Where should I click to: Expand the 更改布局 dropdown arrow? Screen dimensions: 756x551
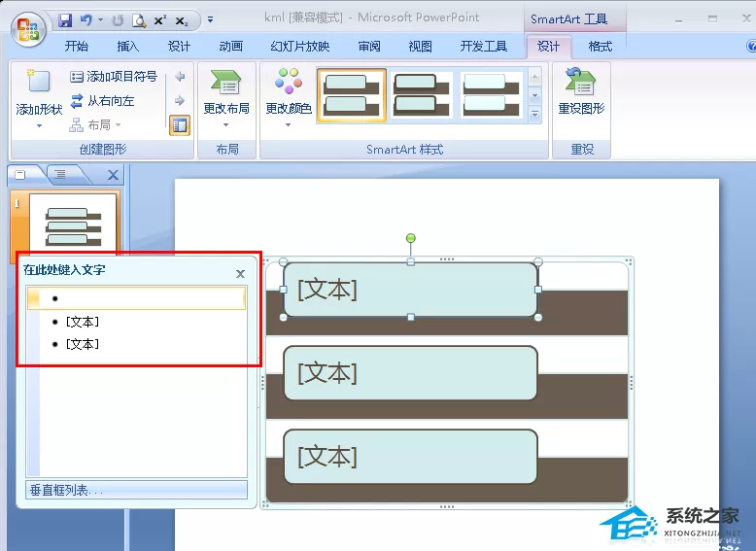(x=226, y=124)
